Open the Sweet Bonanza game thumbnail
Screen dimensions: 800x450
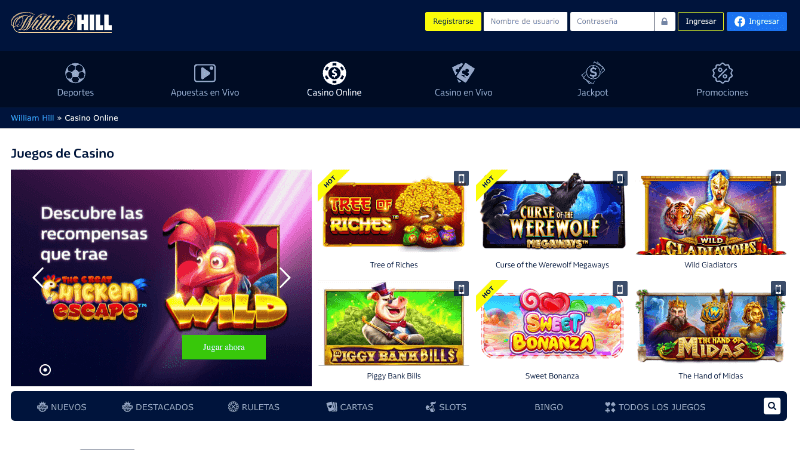tap(552, 323)
